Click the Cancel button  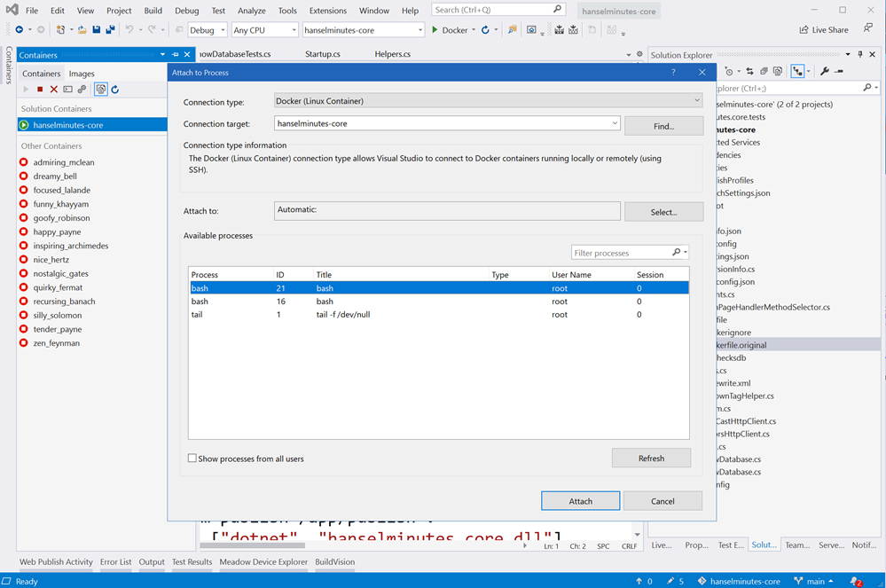click(663, 501)
